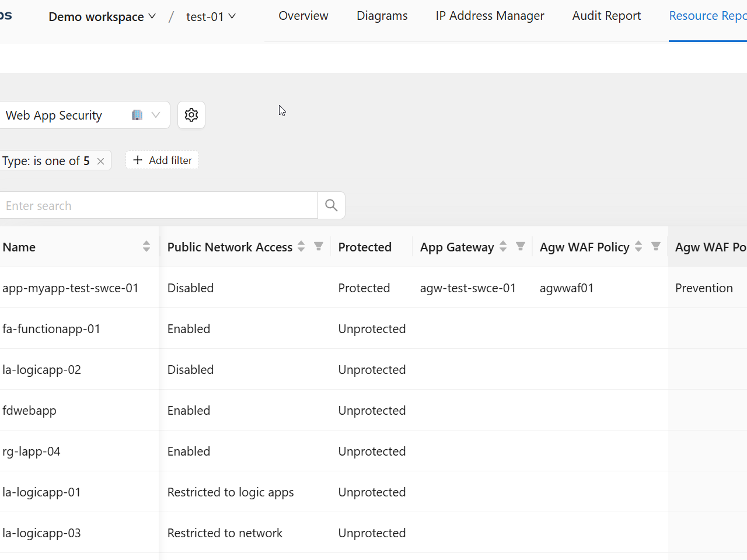747x560 pixels.
Task: Open the Audit Report tab
Action: click(x=606, y=16)
